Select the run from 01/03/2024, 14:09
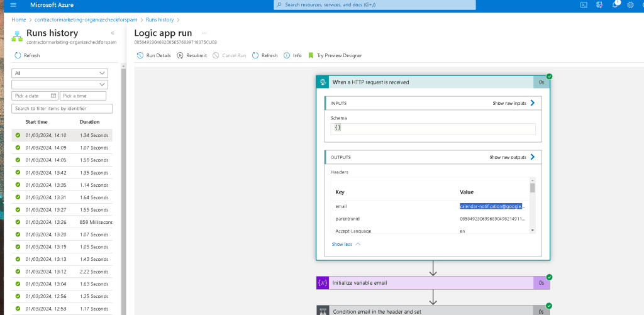This screenshot has height=315, width=644. (62, 147)
